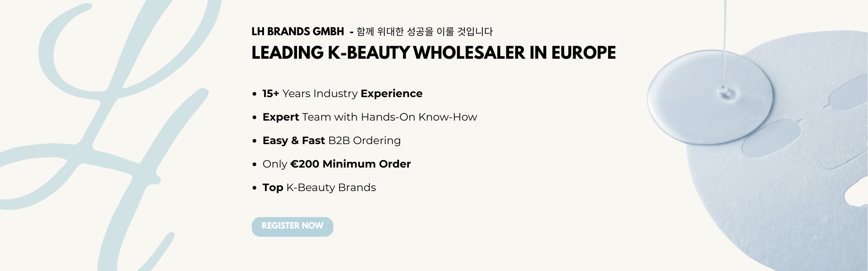Select the bold €200 Minimum Order text
The image size is (868, 271).
coord(350,164)
